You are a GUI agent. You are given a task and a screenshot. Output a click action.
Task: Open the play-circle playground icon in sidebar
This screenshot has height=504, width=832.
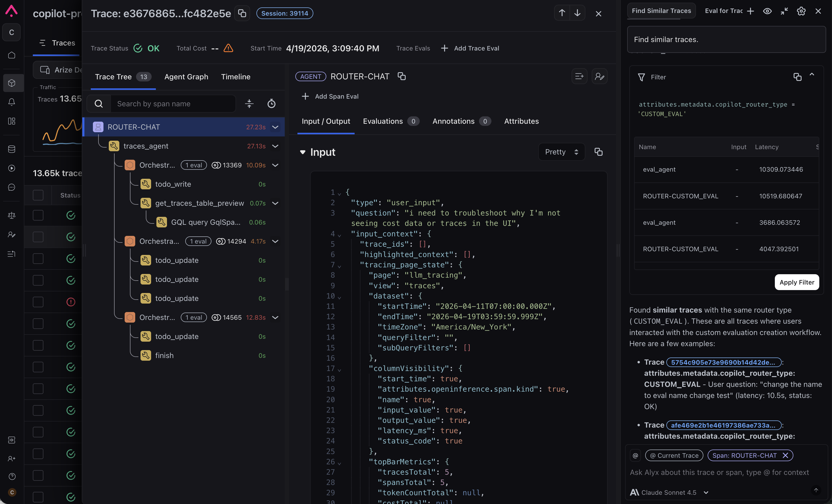pyautogui.click(x=11, y=168)
